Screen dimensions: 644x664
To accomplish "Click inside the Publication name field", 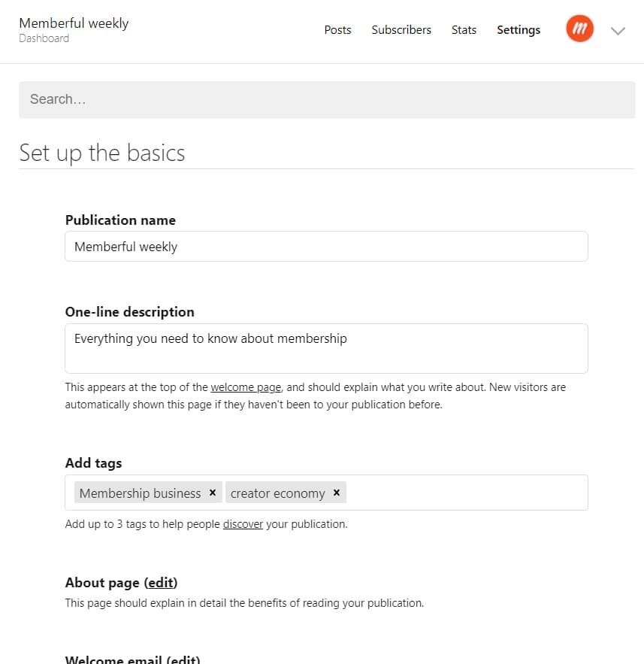I will tap(326, 246).
